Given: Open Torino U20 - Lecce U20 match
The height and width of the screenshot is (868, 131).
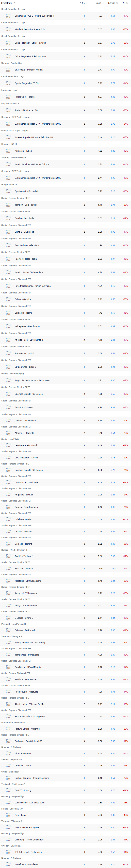Looking at the screenshot, I should 26,110.
